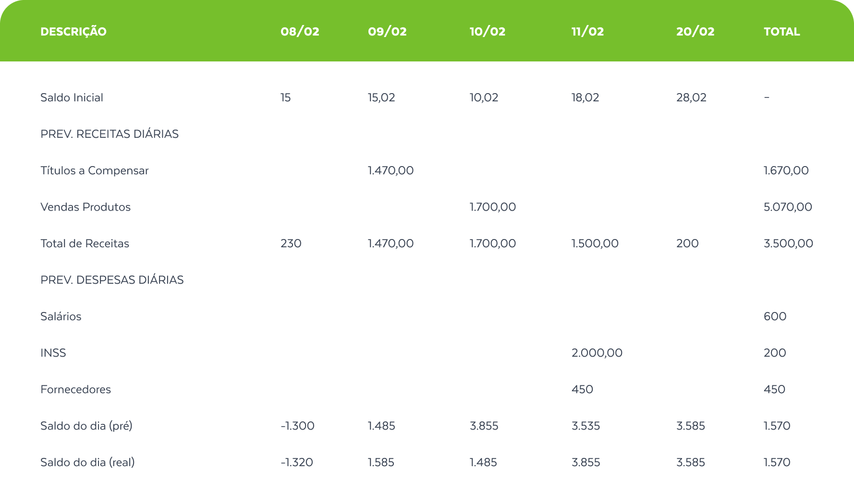
Task: Select the Saldo Inicial row label
Action: point(72,97)
